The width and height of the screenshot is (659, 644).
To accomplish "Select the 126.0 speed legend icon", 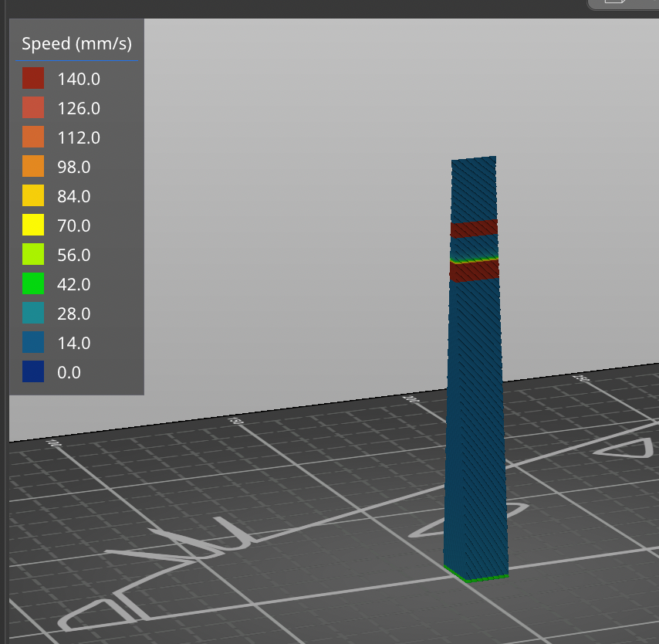I will tap(32, 108).
